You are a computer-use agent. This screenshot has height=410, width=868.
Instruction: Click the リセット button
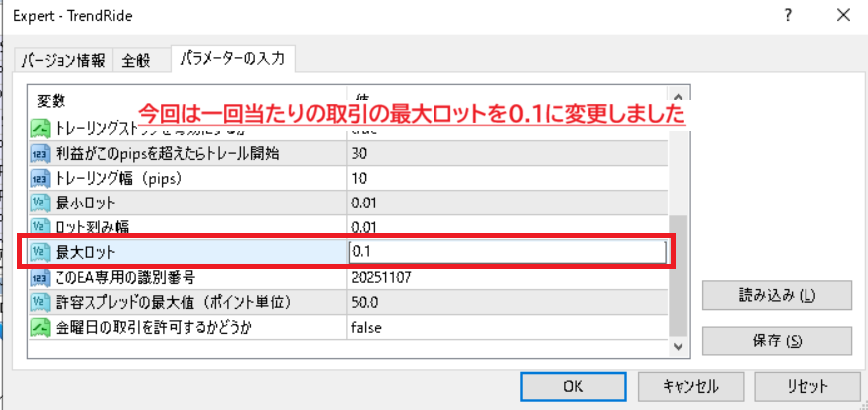(807, 386)
